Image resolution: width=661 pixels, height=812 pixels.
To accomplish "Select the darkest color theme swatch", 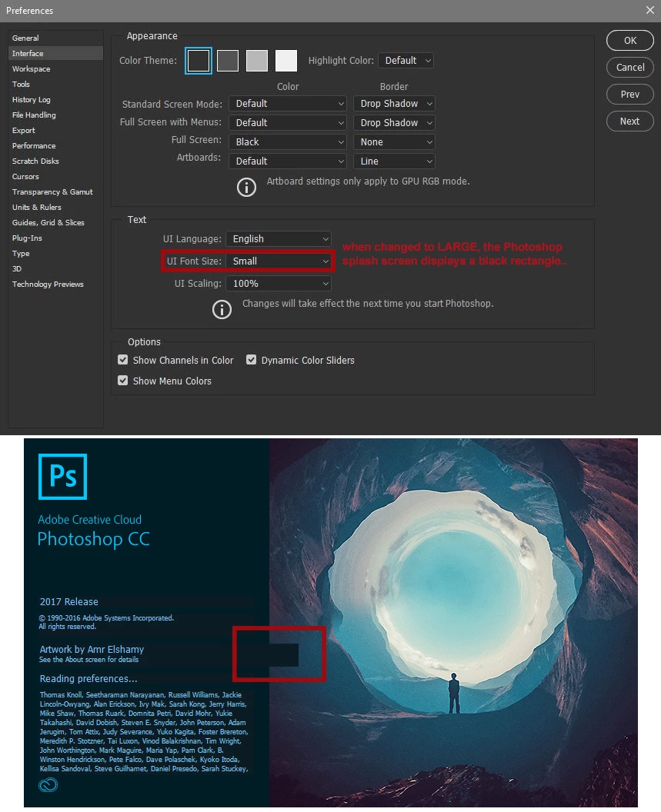I will click(x=199, y=61).
